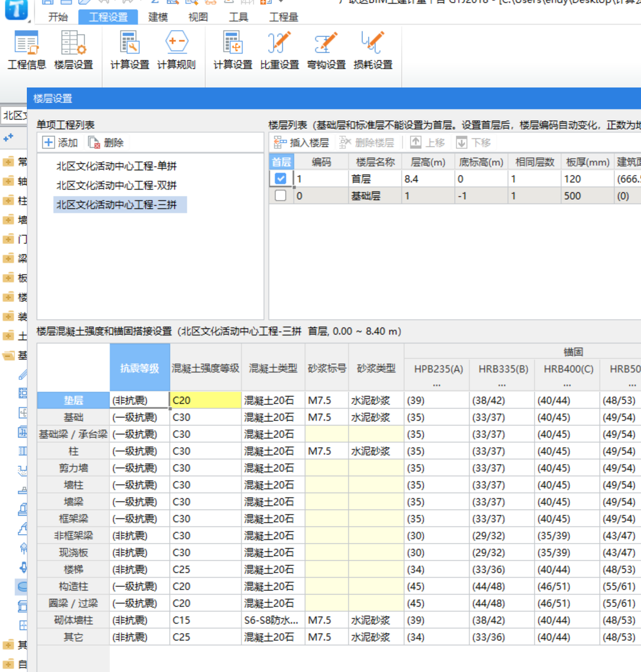Click 添加 to add a project
The height and width of the screenshot is (672, 641).
pyautogui.click(x=60, y=143)
